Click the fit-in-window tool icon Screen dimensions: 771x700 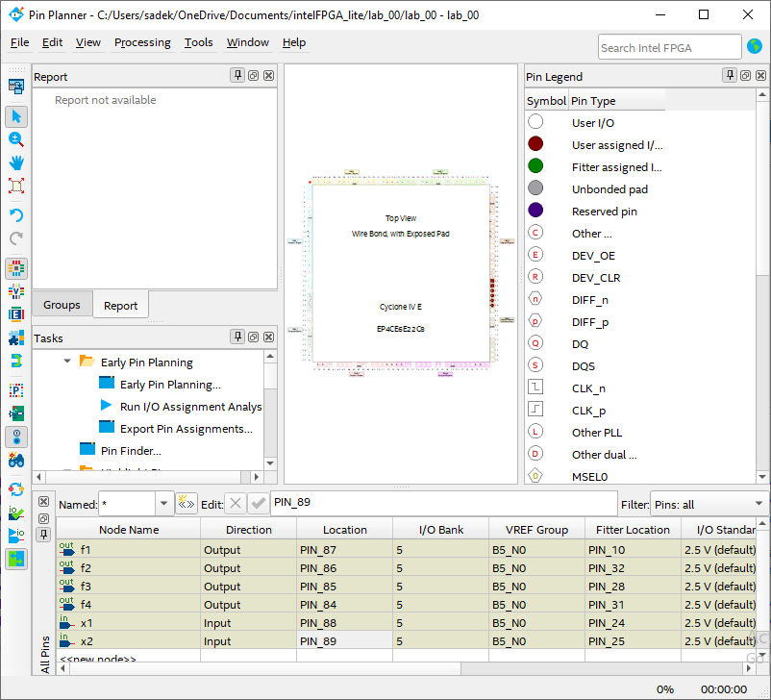(x=16, y=186)
